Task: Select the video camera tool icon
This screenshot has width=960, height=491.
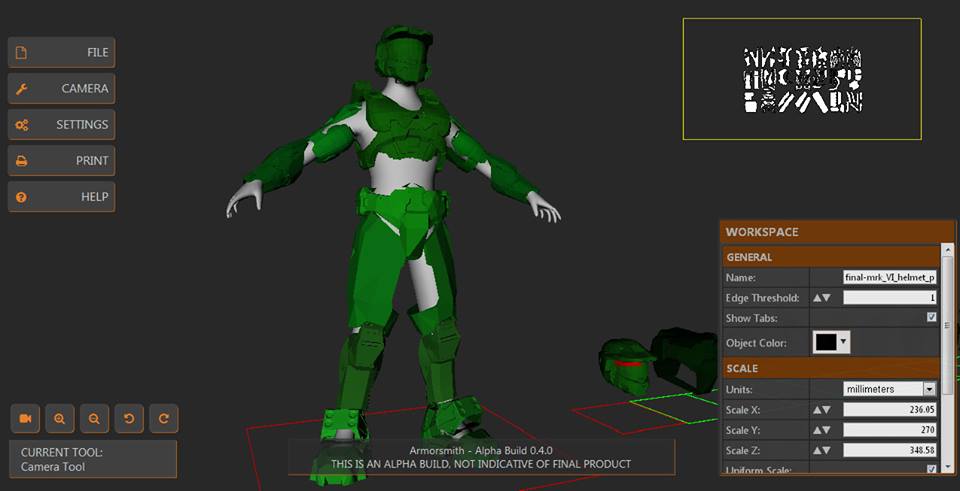Action: coord(25,419)
